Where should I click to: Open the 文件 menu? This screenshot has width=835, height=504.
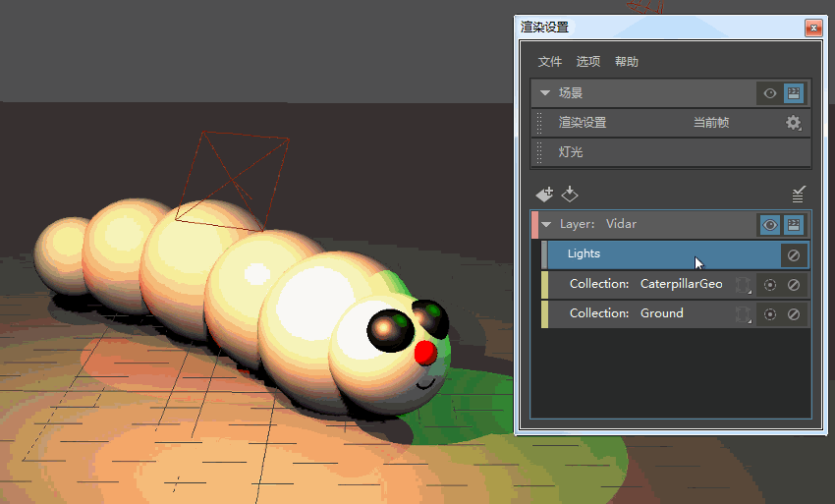[x=549, y=62]
